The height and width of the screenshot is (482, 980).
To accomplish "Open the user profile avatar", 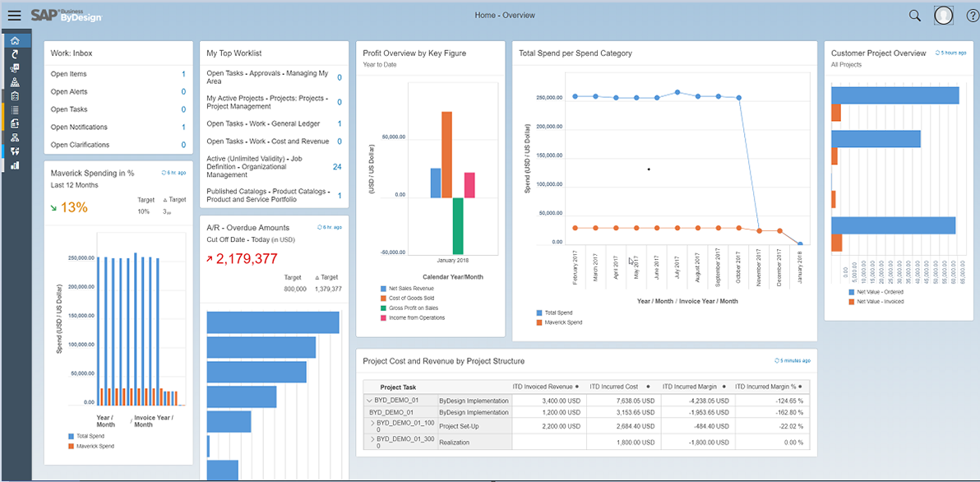I will pos(944,15).
